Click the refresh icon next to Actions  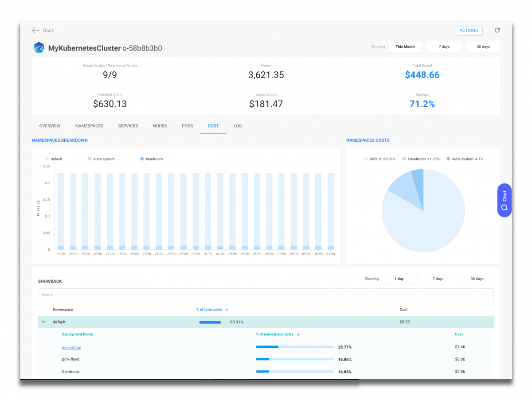(x=497, y=30)
